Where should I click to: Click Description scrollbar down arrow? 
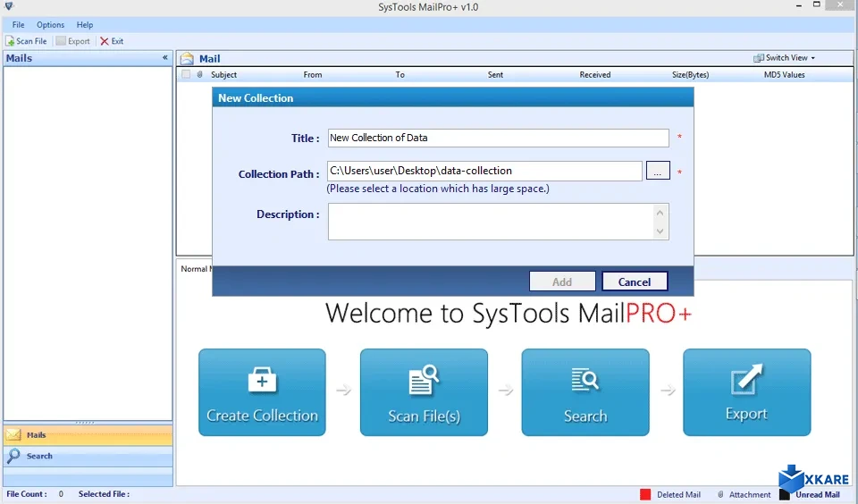660,231
